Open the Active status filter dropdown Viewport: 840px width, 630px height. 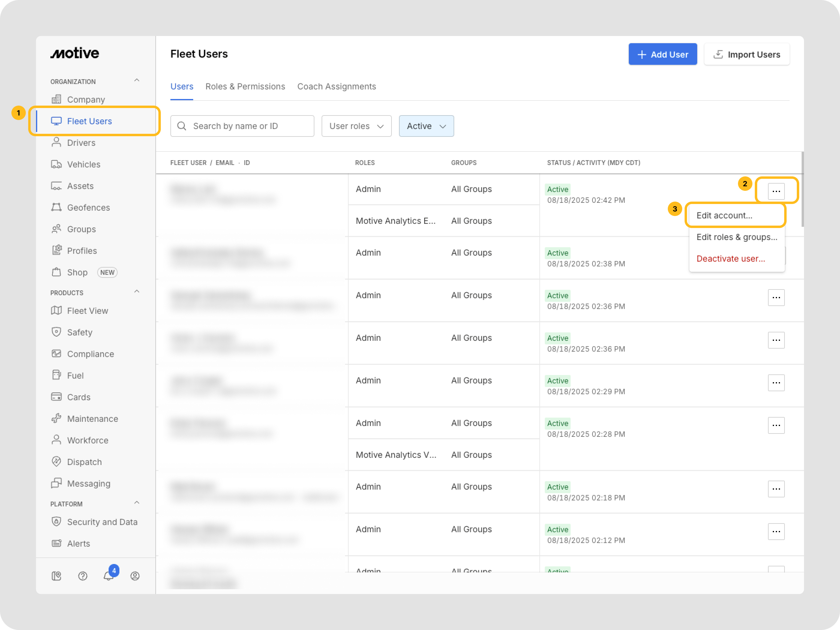(x=426, y=126)
